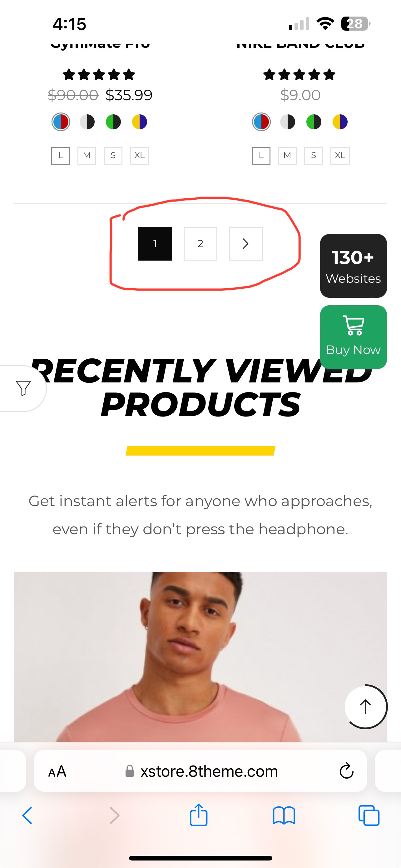The width and height of the screenshot is (401, 868).
Task: Click the green Buy Now cart button
Action: (353, 337)
